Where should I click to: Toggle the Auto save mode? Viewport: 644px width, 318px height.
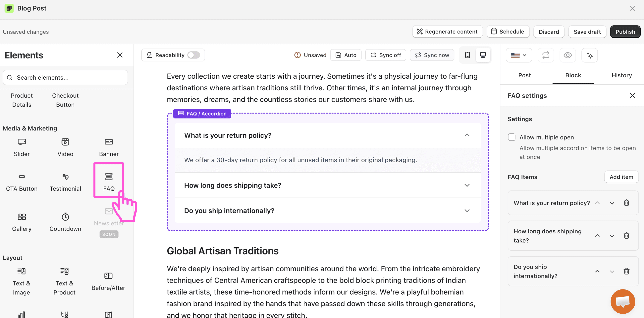[x=346, y=55]
